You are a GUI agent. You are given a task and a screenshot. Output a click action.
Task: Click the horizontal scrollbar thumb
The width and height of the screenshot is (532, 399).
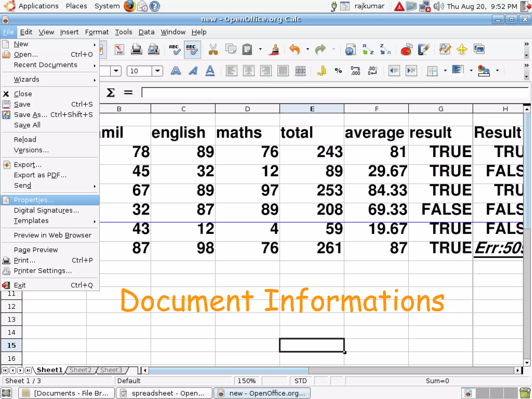point(228,370)
